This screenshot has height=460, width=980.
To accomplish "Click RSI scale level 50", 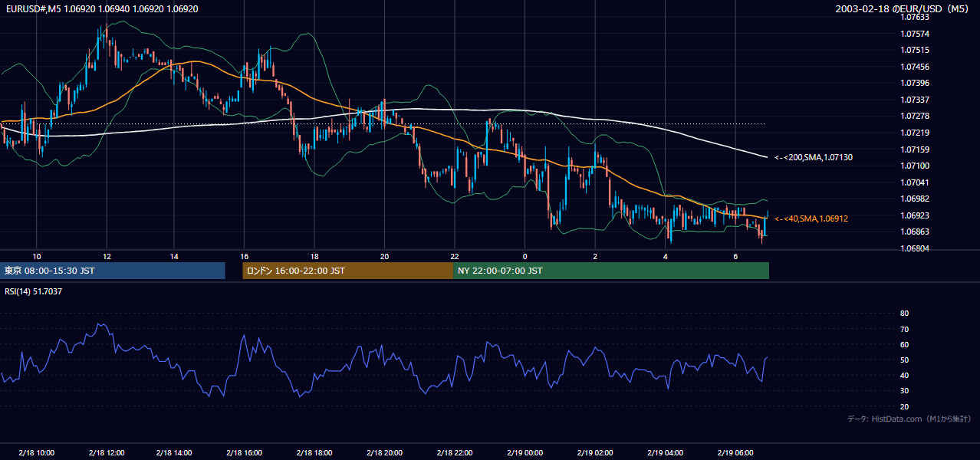I will [x=904, y=360].
